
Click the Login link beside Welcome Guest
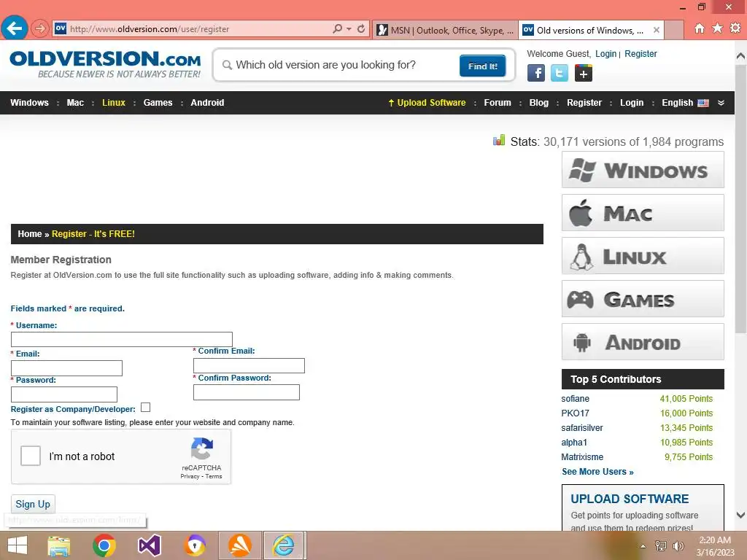[x=605, y=54]
